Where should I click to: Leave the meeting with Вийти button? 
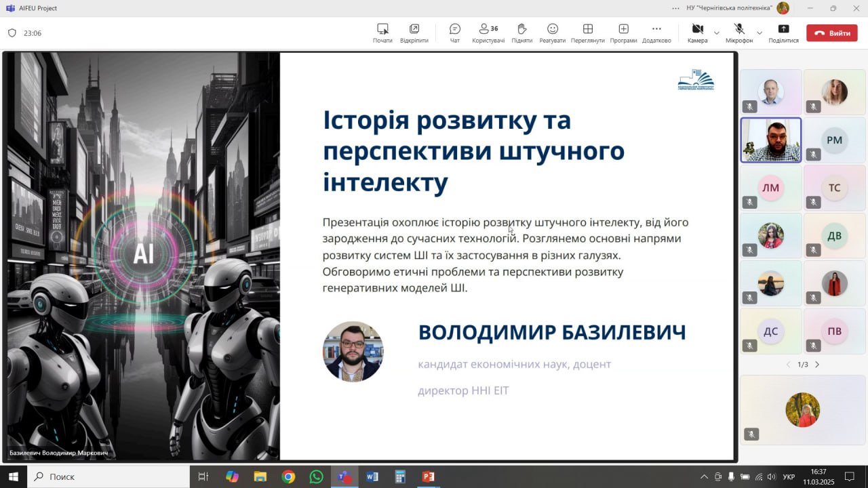[832, 33]
